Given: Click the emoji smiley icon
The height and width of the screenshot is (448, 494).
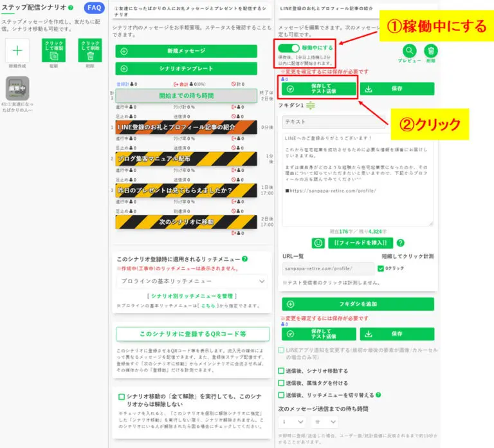Looking at the screenshot, I should coord(318,243).
